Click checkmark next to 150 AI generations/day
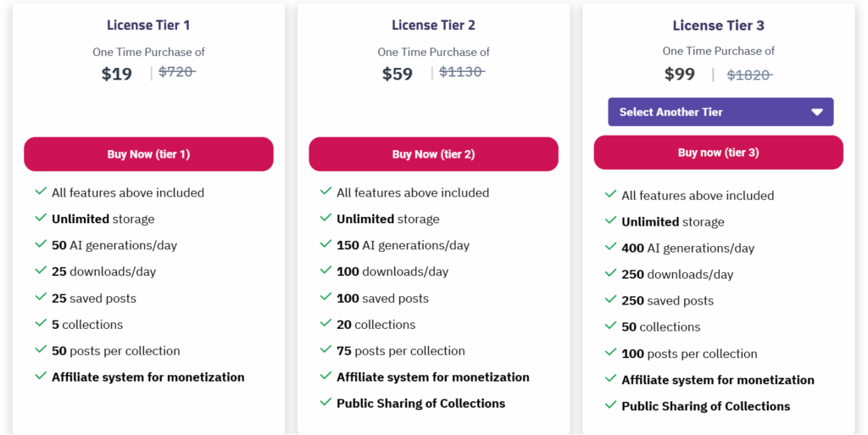868x435 pixels. click(325, 244)
